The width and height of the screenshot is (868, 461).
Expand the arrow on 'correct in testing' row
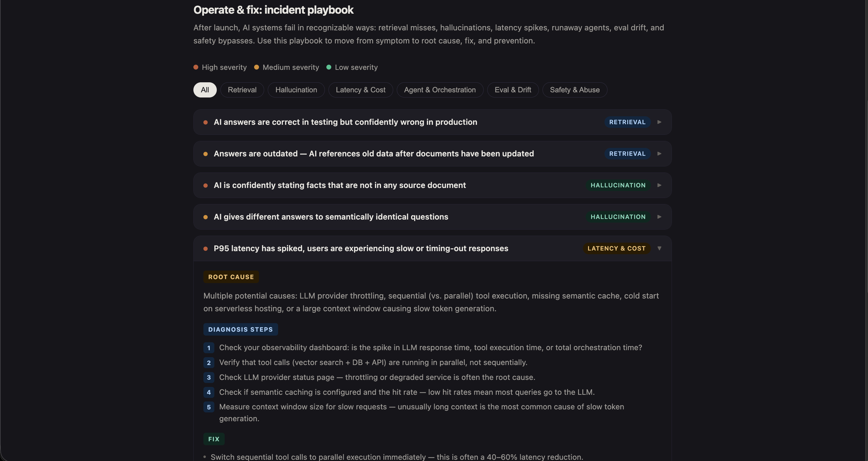[659, 122]
